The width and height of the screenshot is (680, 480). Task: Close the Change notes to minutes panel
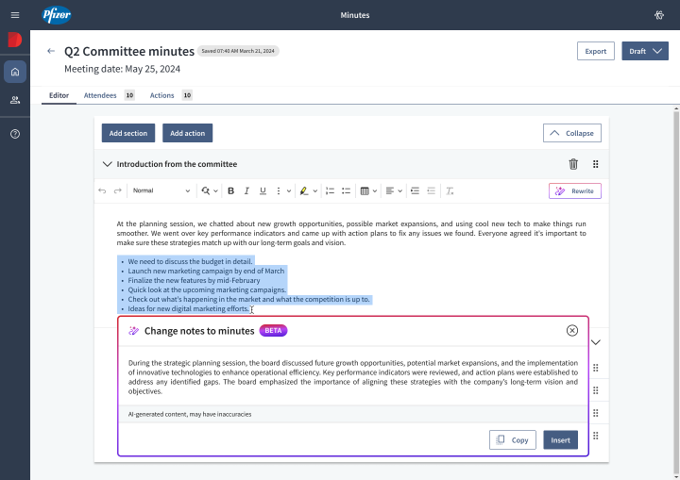click(x=572, y=330)
